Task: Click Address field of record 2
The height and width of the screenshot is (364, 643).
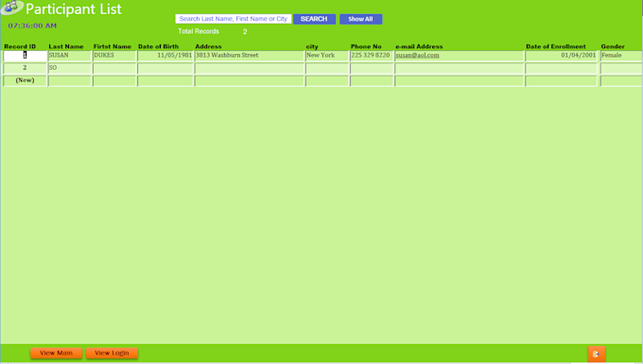Action: pos(250,68)
